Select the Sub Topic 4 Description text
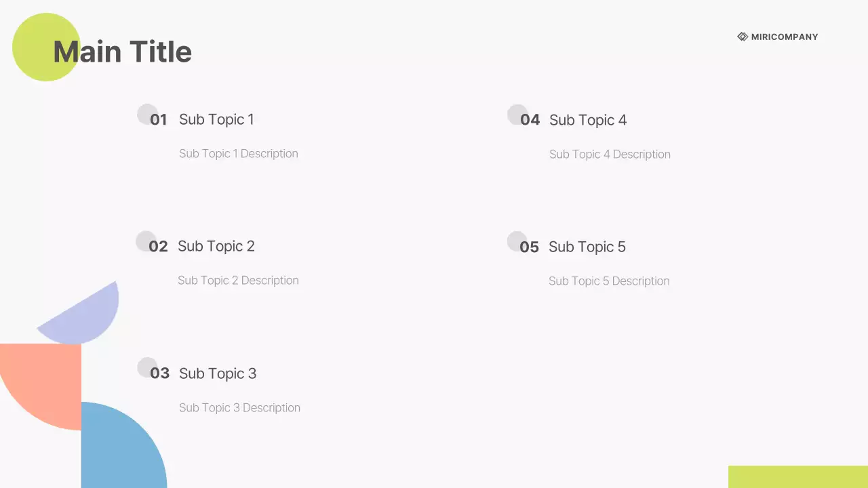868x488 pixels. (x=610, y=155)
